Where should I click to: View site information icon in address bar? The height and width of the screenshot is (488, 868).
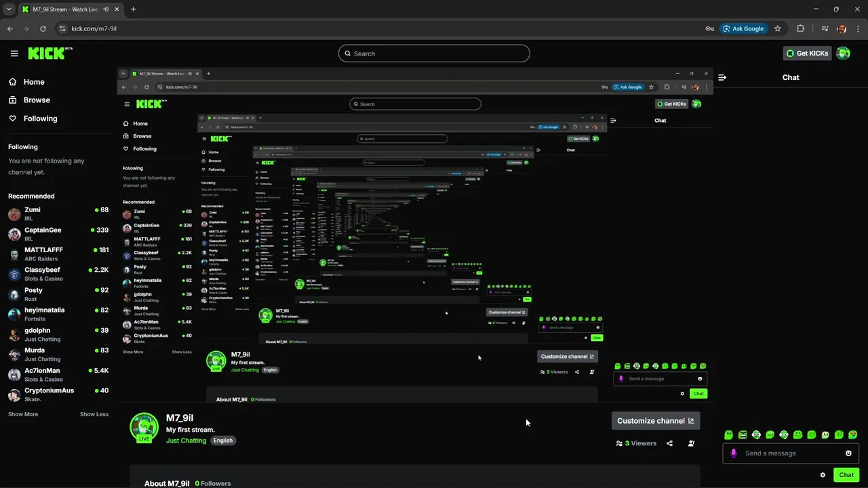pos(62,28)
